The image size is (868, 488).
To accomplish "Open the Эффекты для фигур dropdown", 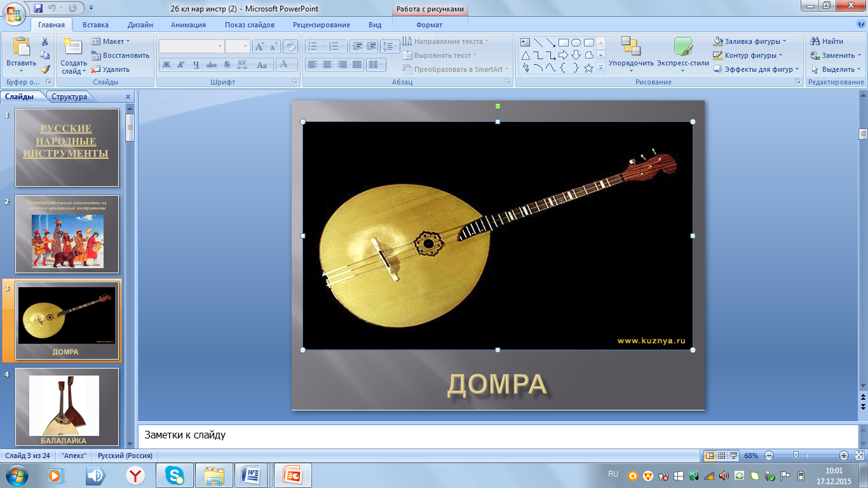I will (x=757, y=69).
